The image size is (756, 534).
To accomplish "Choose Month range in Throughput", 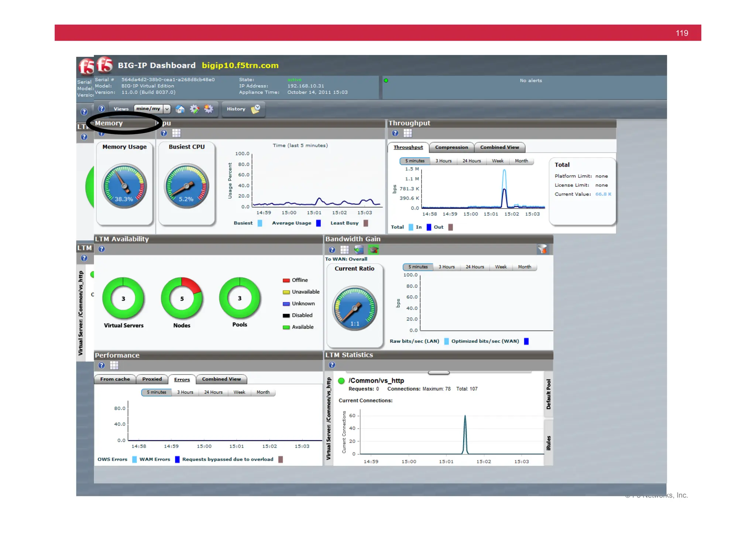I will point(522,161).
